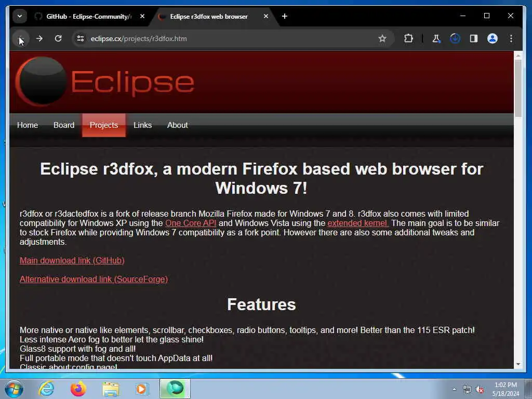Screen dimensions: 532x399
Task: Close the Eclipse r3dfox web browser tab
Action: coord(266,16)
